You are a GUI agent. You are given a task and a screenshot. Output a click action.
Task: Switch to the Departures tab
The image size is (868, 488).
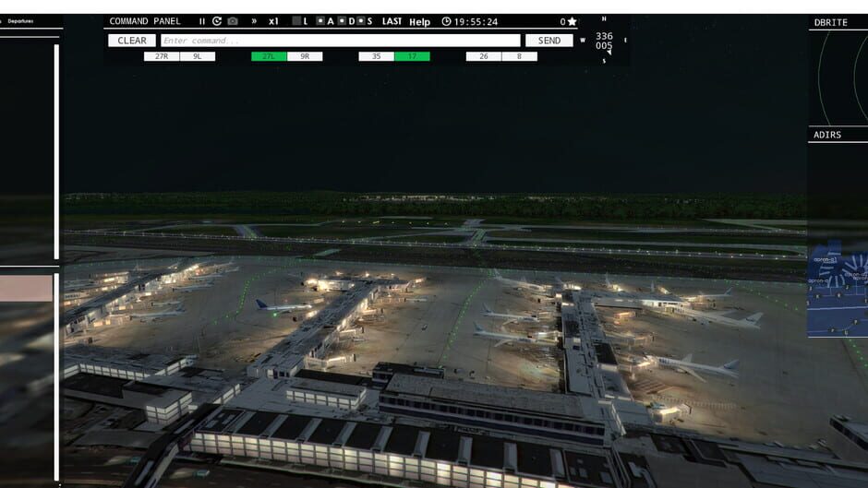[x=21, y=20]
